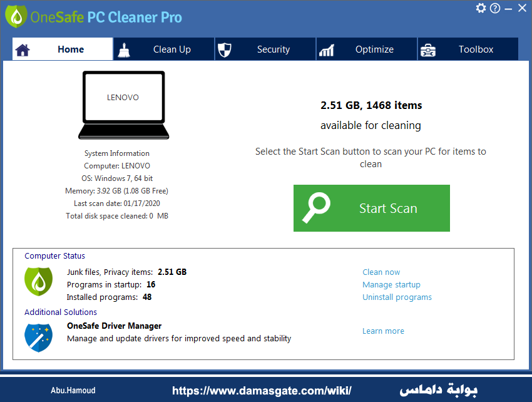The height and width of the screenshot is (402, 532).
Task: Open the Manage startup link
Action: tap(391, 284)
